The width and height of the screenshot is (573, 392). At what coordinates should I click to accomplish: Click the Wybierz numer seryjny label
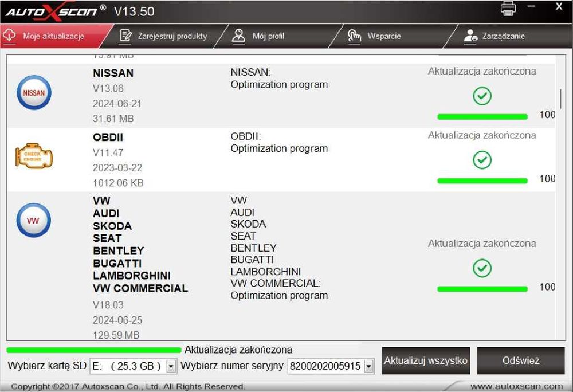pos(232,366)
